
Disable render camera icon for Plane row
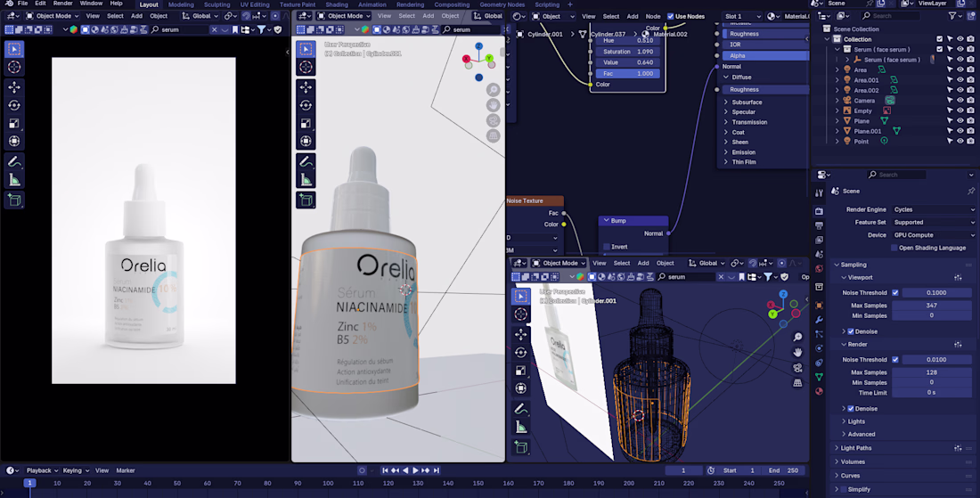coord(970,120)
